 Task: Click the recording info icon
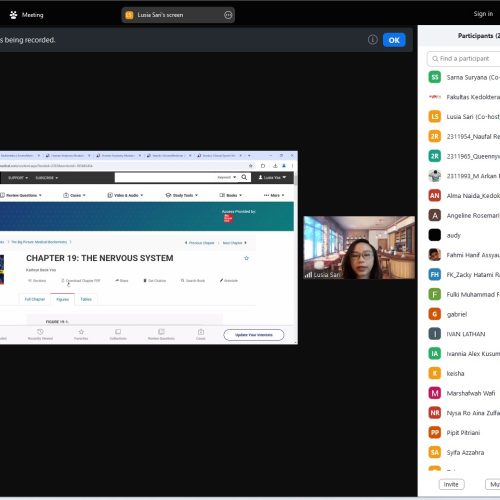[x=373, y=40]
